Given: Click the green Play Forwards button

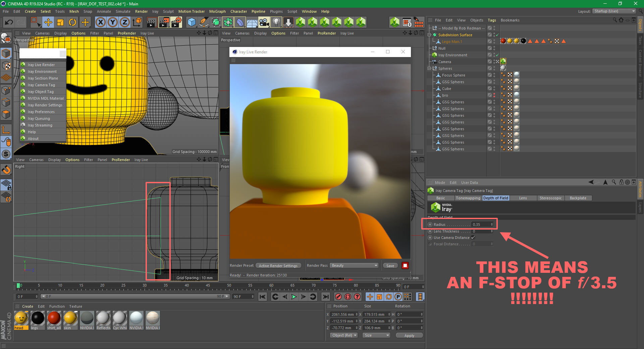Looking at the screenshot, I should (x=294, y=297).
